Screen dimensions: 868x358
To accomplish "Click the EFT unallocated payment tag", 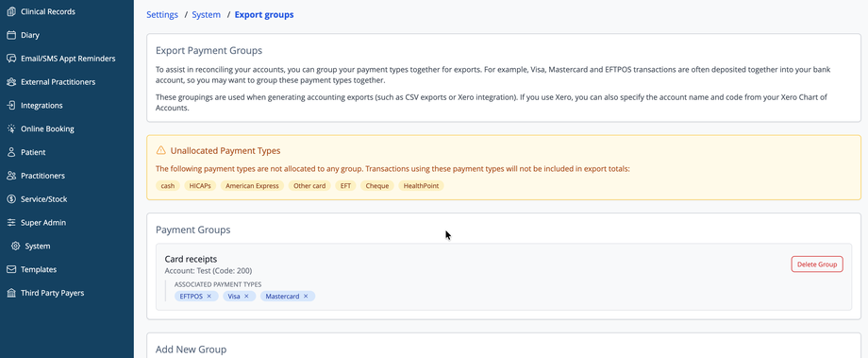I will [x=345, y=186].
